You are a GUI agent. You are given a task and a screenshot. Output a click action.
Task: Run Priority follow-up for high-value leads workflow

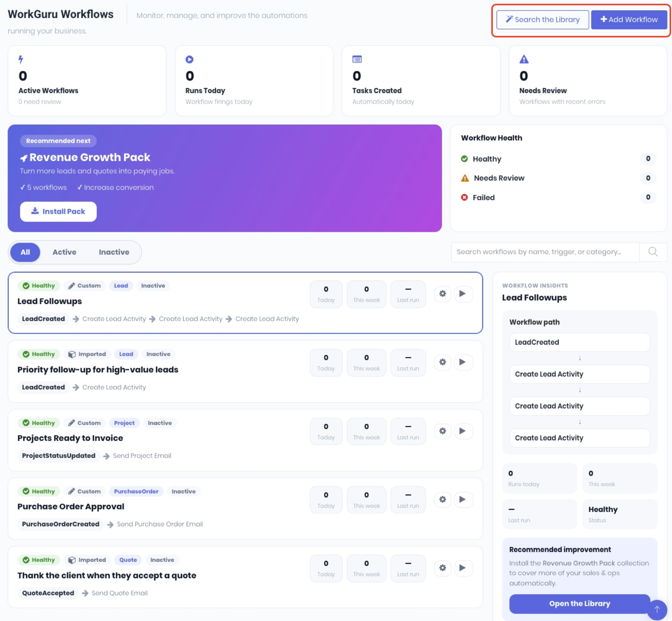[463, 362]
